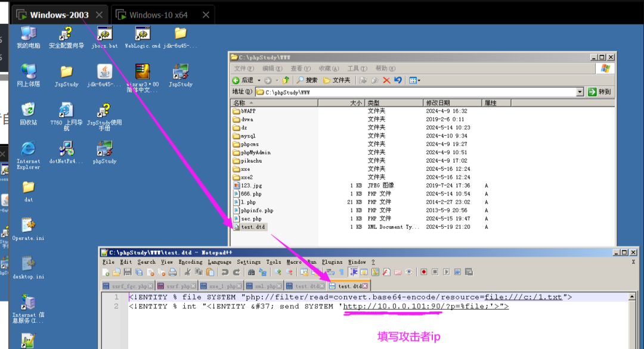The image size is (644, 349).
Task: Open the Encoding menu in Notepad++
Action: [191, 262]
